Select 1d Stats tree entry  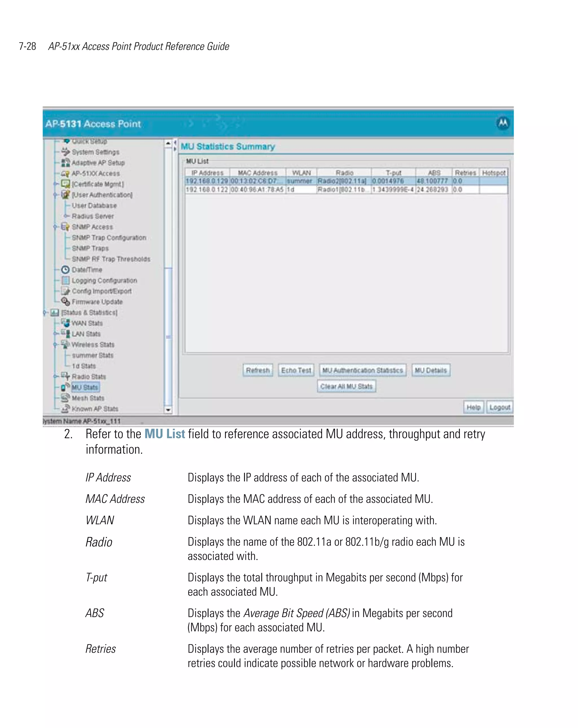(84, 366)
